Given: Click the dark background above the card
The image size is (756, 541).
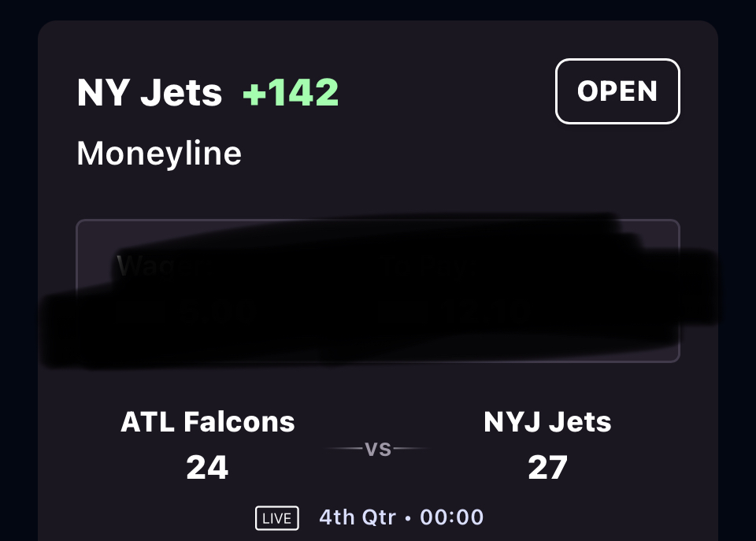Looking at the screenshot, I should pos(378,9).
